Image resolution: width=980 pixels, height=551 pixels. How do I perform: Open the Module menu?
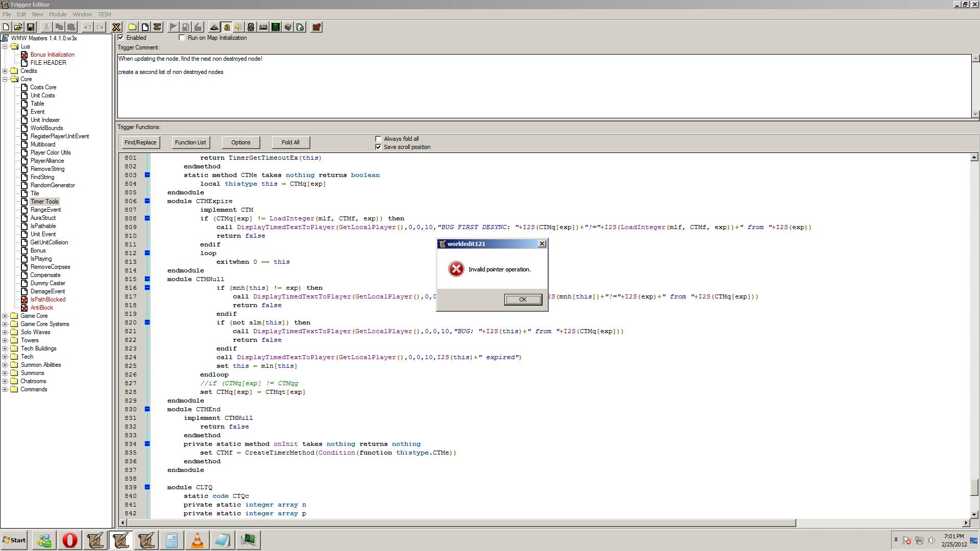pyautogui.click(x=58, y=14)
